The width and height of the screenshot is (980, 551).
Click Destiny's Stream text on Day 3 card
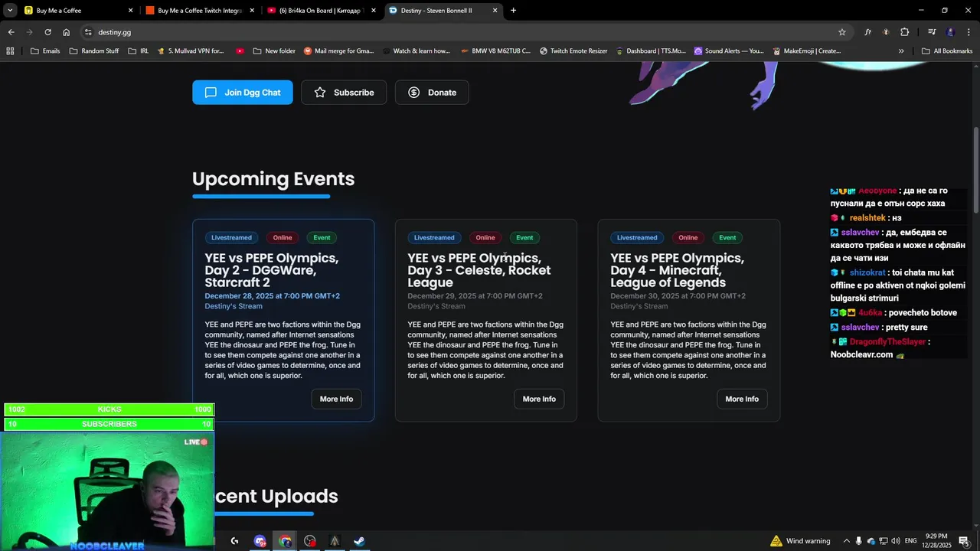(436, 306)
